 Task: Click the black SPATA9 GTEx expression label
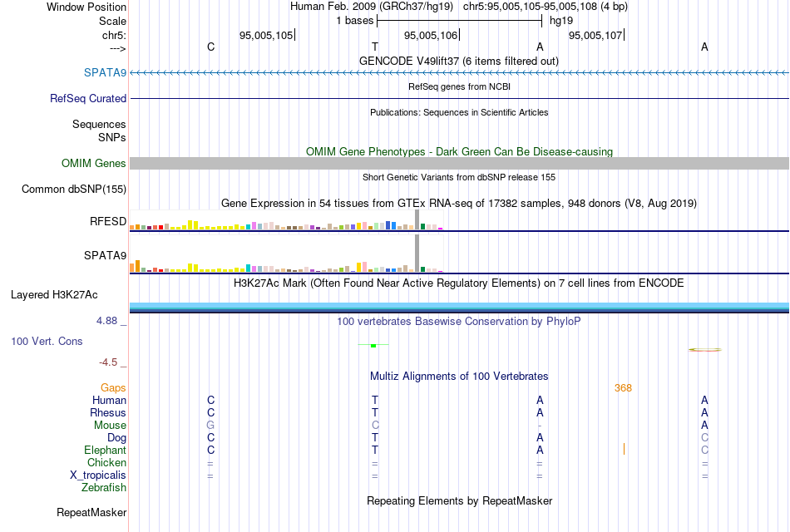tap(105, 255)
